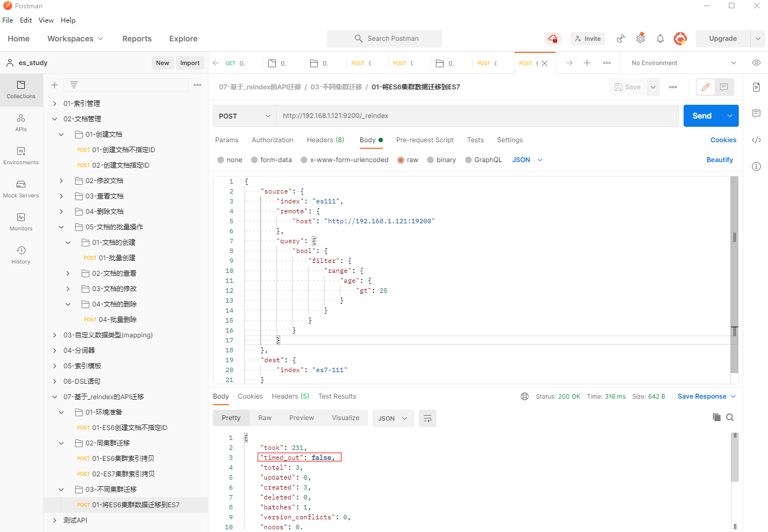The image size is (768, 532).
Task: Select the form-data body type
Action: pos(254,160)
